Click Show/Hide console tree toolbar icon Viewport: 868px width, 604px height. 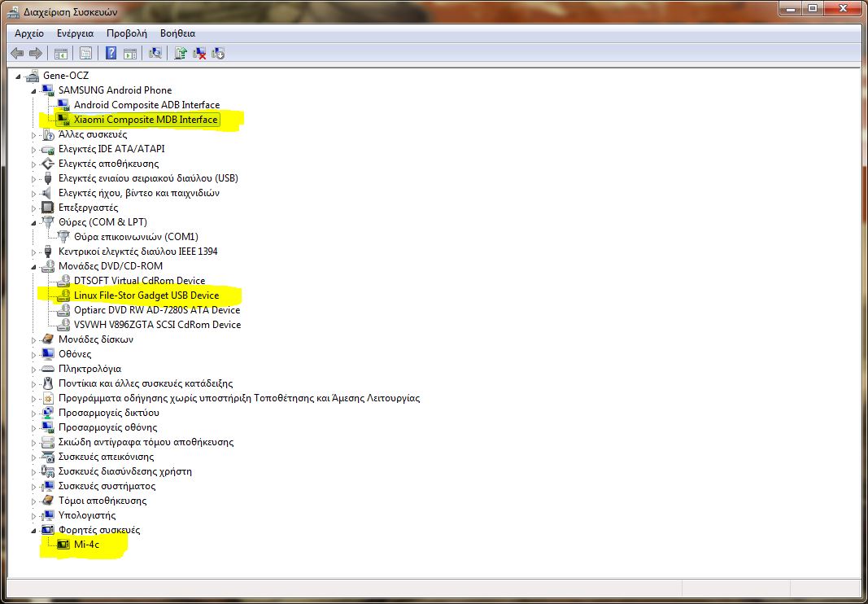[x=60, y=54]
